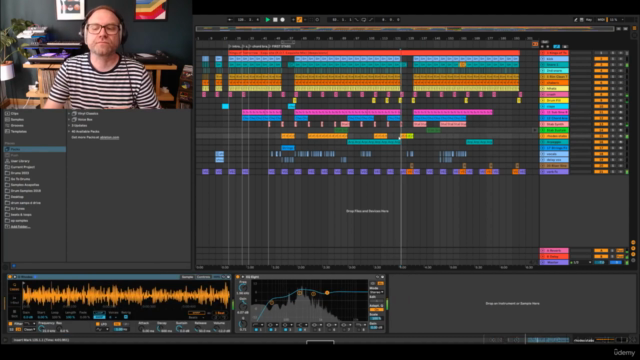Viewport: 640px width, 360px height.
Task: Select Simpler Classic playback mode
Action: (15, 287)
